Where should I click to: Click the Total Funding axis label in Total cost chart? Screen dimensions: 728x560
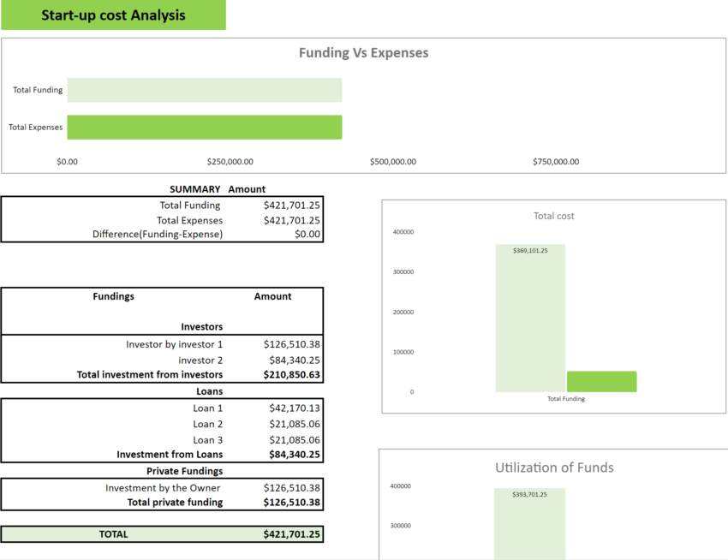point(565,398)
